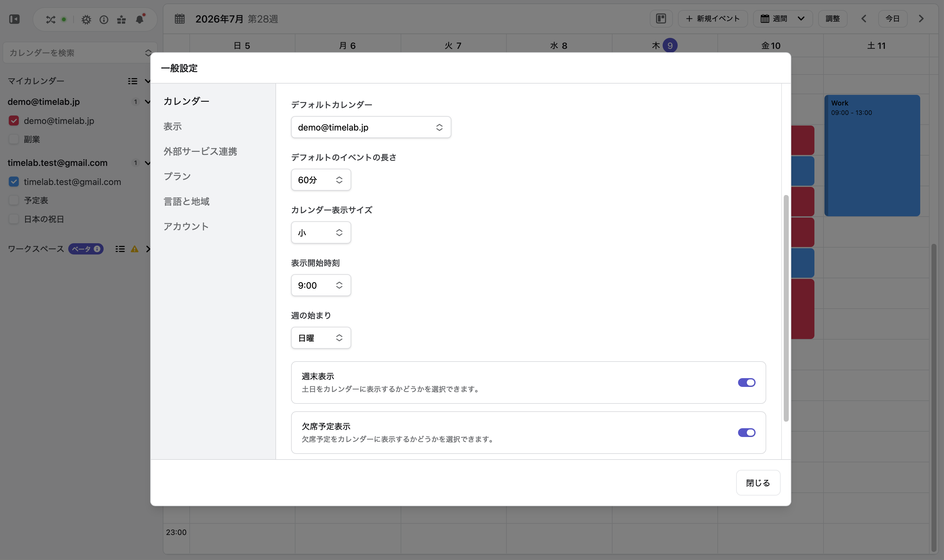Click list icon next to ワークスペース
The image size is (944, 560).
120,249
